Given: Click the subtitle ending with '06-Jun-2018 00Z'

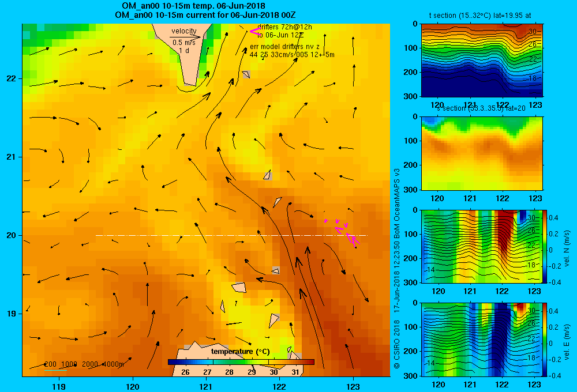Looking at the screenshot, I should point(205,15).
